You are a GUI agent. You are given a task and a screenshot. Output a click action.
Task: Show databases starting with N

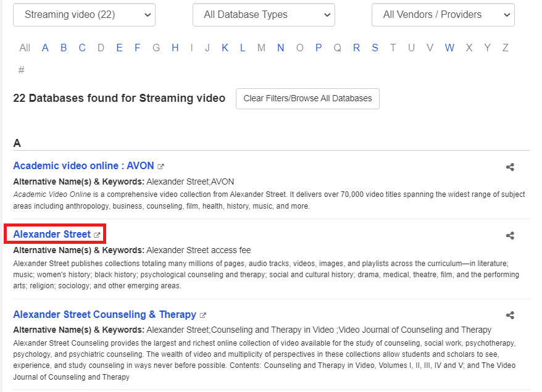(281, 48)
